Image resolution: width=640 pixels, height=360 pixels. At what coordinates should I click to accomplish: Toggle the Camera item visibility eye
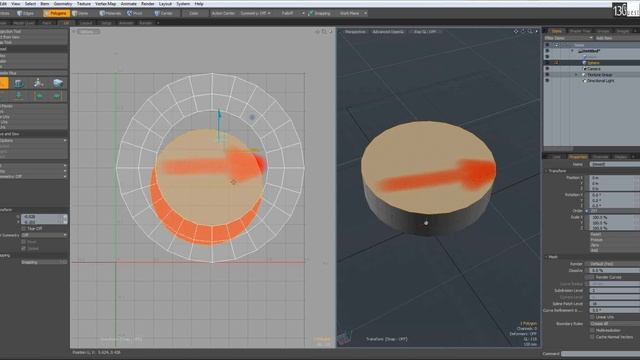(x=547, y=69)
